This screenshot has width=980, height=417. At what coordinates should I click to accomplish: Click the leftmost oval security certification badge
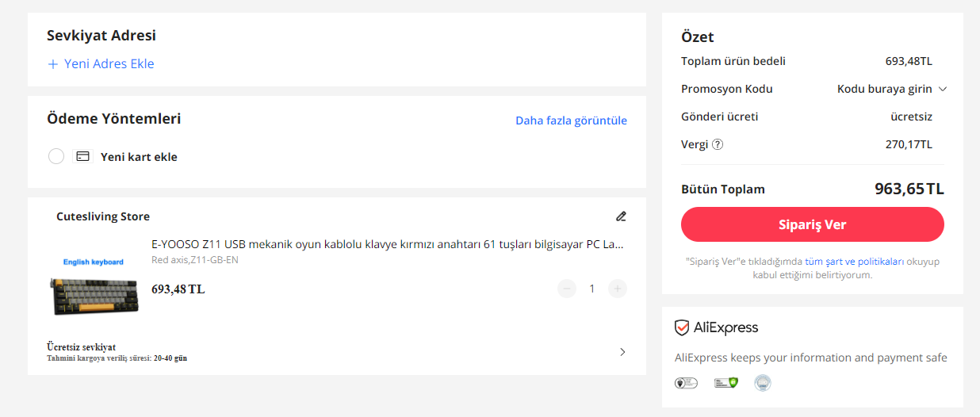coord(686,383)
